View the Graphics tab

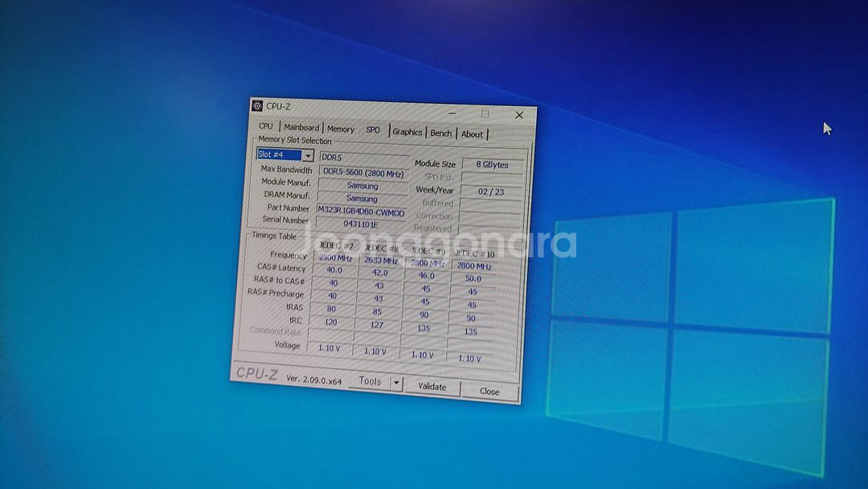(408, 130)
